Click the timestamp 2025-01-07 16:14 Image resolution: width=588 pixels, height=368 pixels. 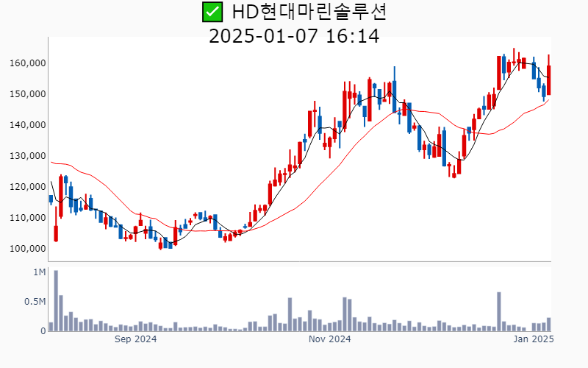click(294, 36)
